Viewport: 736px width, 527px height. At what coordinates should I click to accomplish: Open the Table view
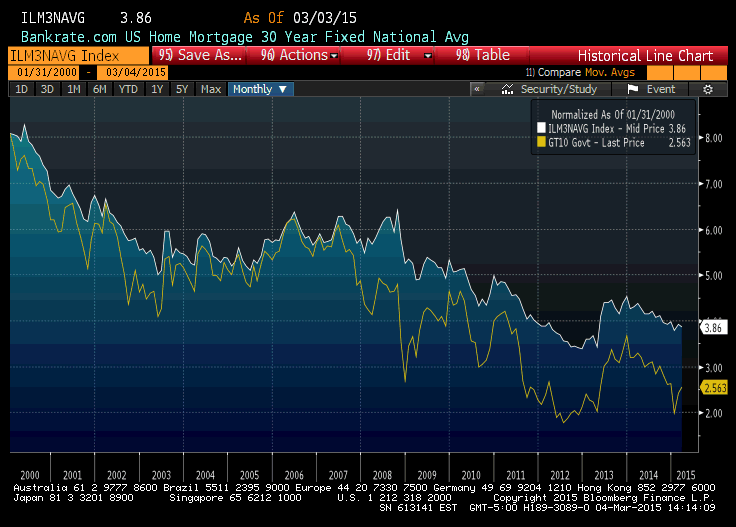pos(484,56)
